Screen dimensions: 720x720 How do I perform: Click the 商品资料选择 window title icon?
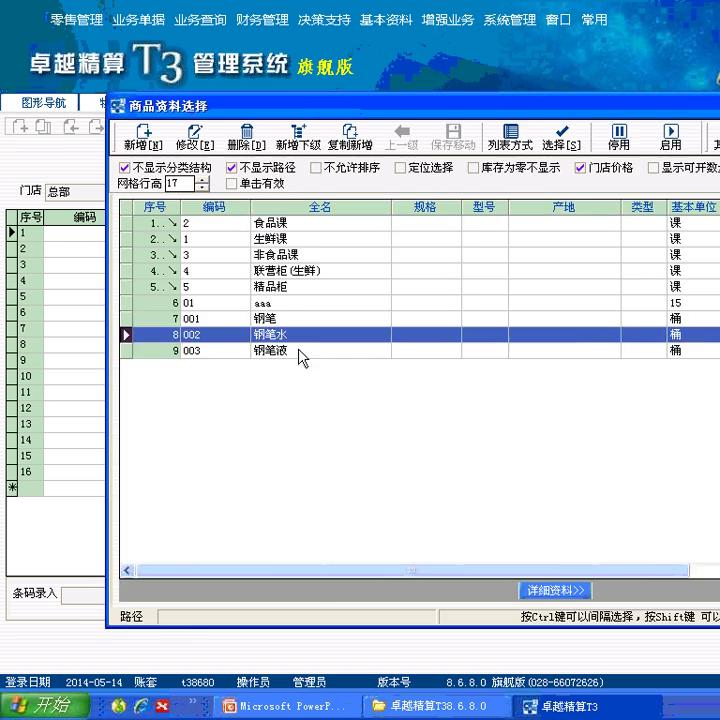pyautogui.click(x=118, y=106)
